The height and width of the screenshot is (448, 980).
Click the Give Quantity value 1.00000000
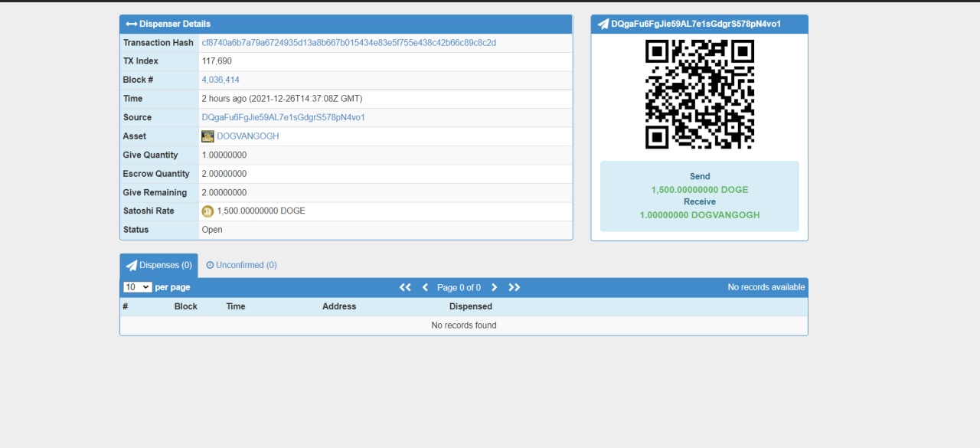[224, 155]
